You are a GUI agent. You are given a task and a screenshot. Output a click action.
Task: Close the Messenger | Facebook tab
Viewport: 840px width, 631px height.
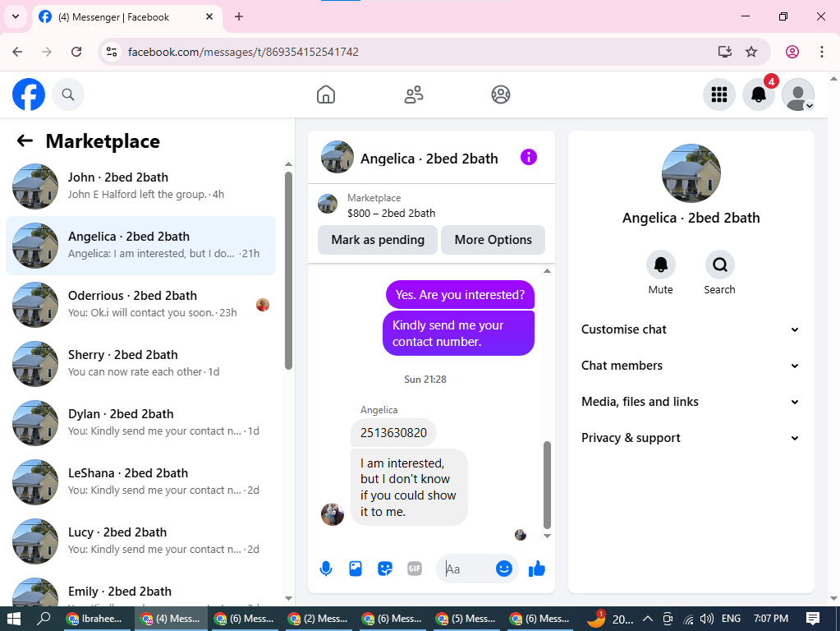209,16
